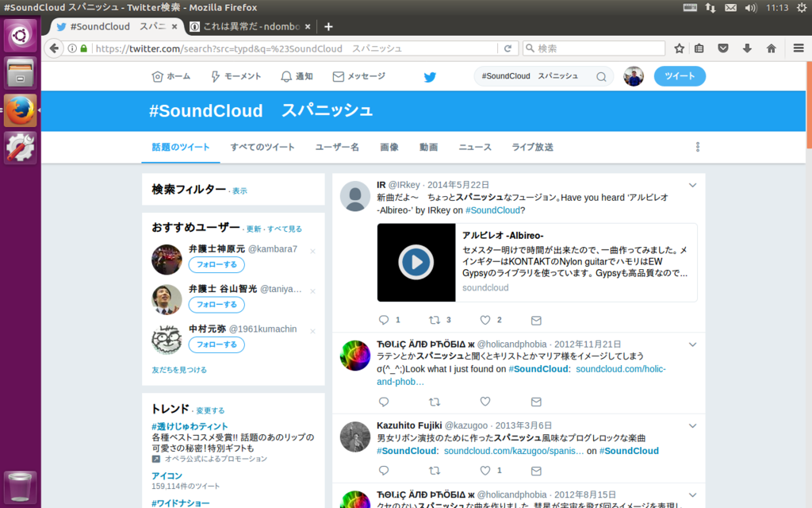Open the bookmarks list icon
The height and width of the screenshot is (508, 812).
(699, 48)
